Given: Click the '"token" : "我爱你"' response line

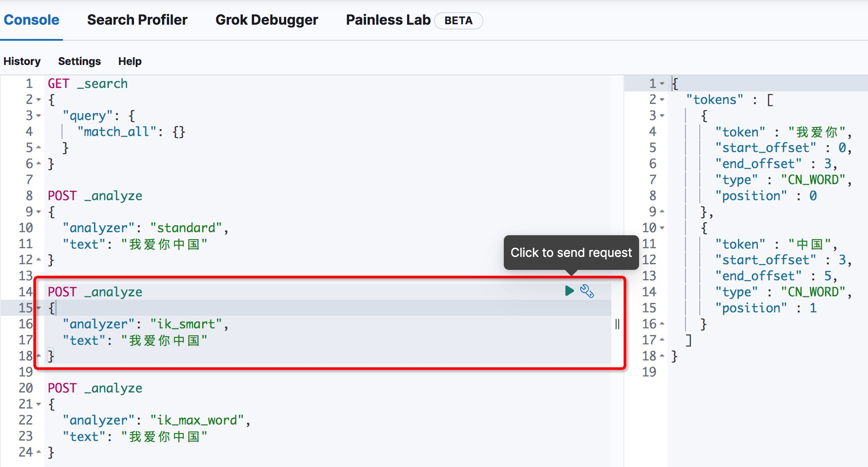Looking at the screenshot, I should tap(783, 132).
